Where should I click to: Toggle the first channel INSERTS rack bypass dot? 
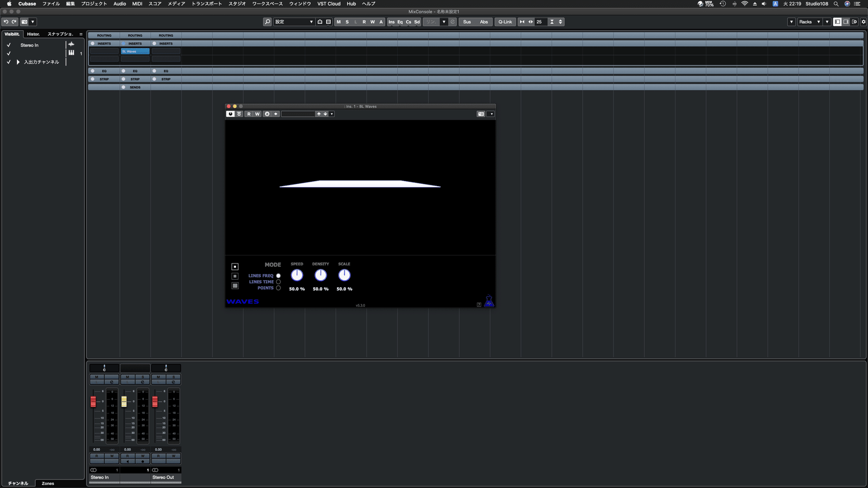[93, 43]
